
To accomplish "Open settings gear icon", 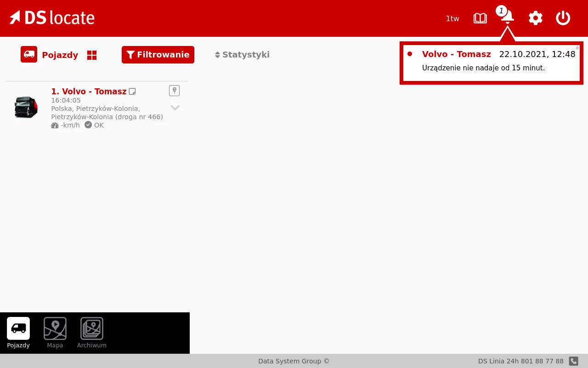I will pos(535,18).
